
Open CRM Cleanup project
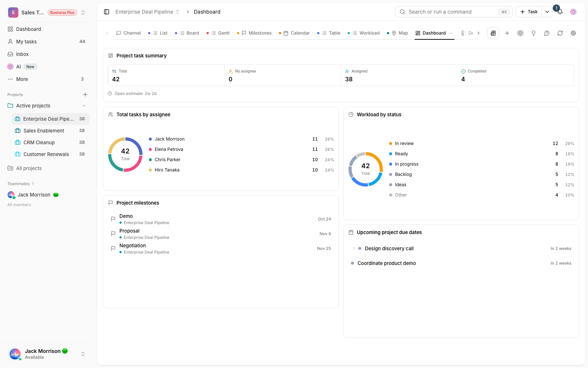click(50, 142)
